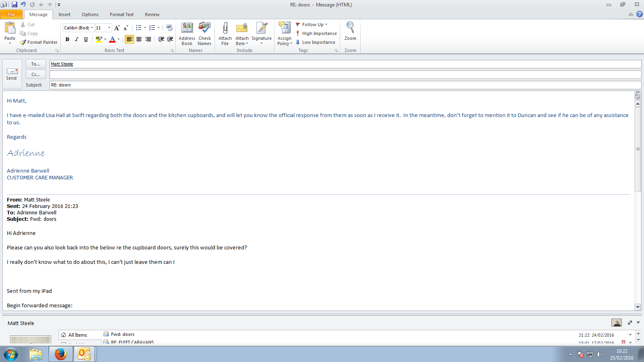Open the Zoom magnifier tool
Screen dimensions: 644x362
click(350, 31)
